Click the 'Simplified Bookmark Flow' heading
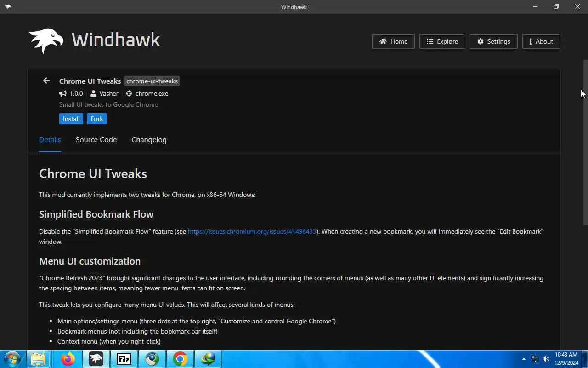This screenshot has width=588, height=368. click(96, 214)
